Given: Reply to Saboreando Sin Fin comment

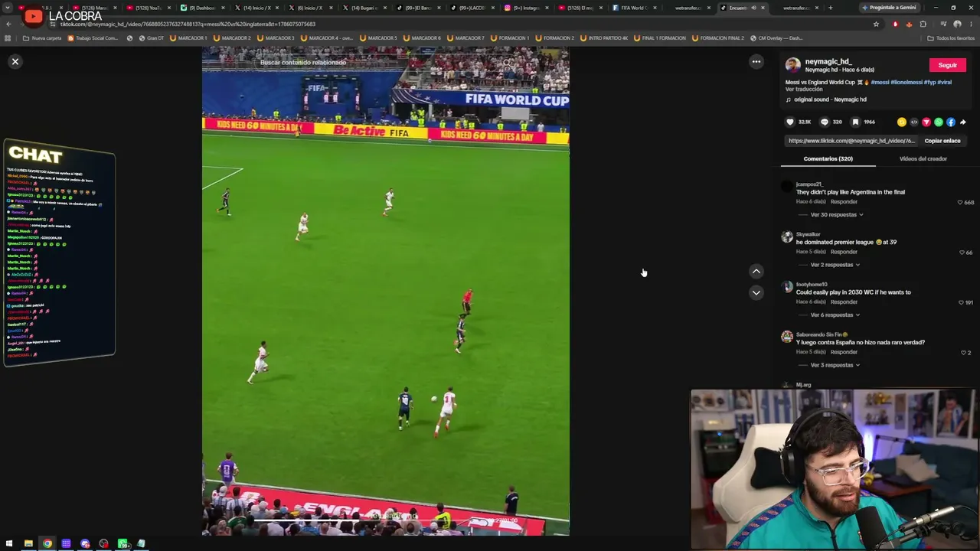Looking at the screenshot, I should click(844, 352).
